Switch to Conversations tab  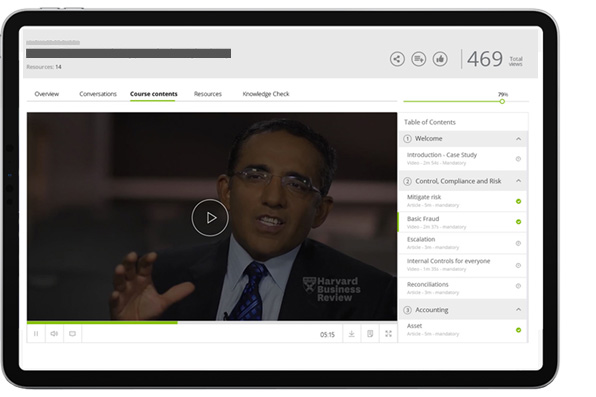pos(98,94)
